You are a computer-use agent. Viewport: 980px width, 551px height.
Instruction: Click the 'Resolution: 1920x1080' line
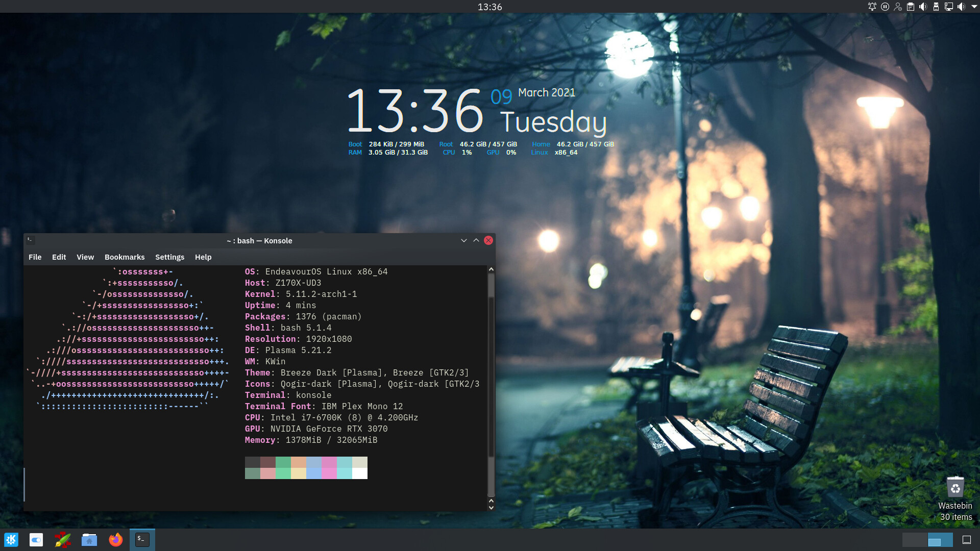(299, 339)
